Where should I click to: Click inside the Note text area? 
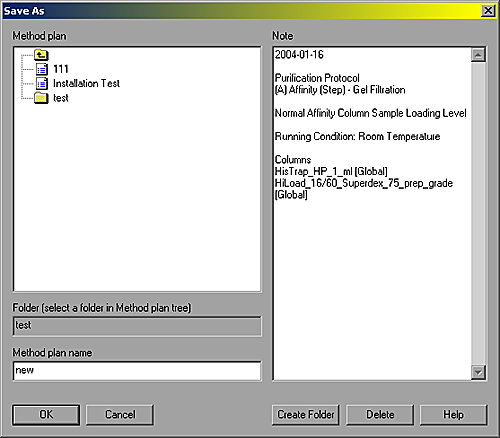372,283
